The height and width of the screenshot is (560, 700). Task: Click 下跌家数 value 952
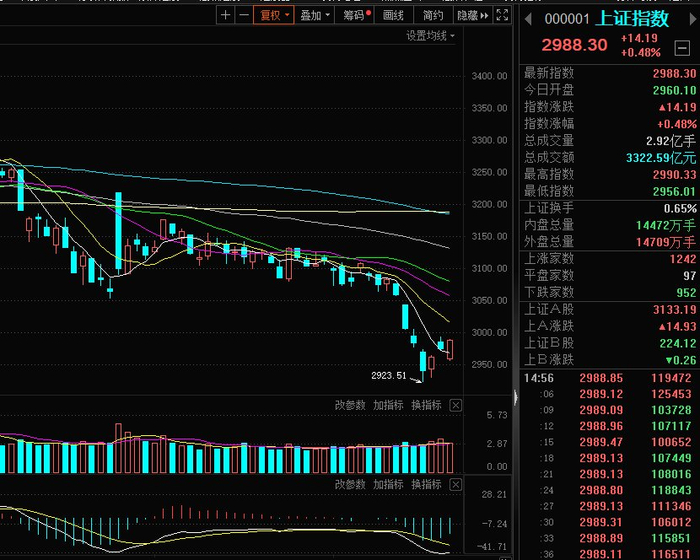pos(686,293)
